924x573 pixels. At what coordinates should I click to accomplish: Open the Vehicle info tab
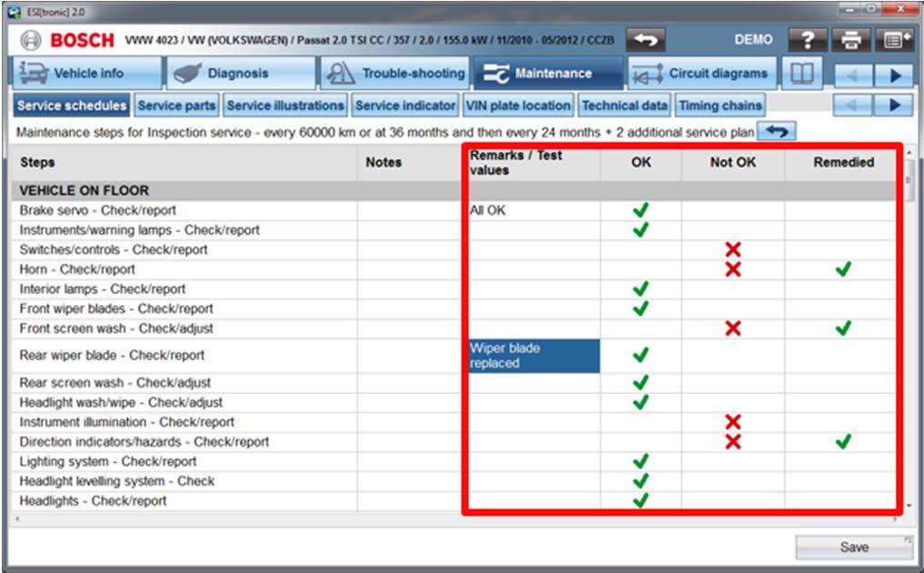click(x=86, y=74)
